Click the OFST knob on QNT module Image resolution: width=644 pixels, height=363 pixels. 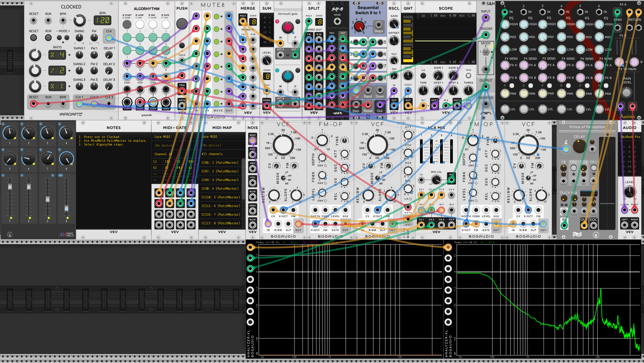point(408,75)
